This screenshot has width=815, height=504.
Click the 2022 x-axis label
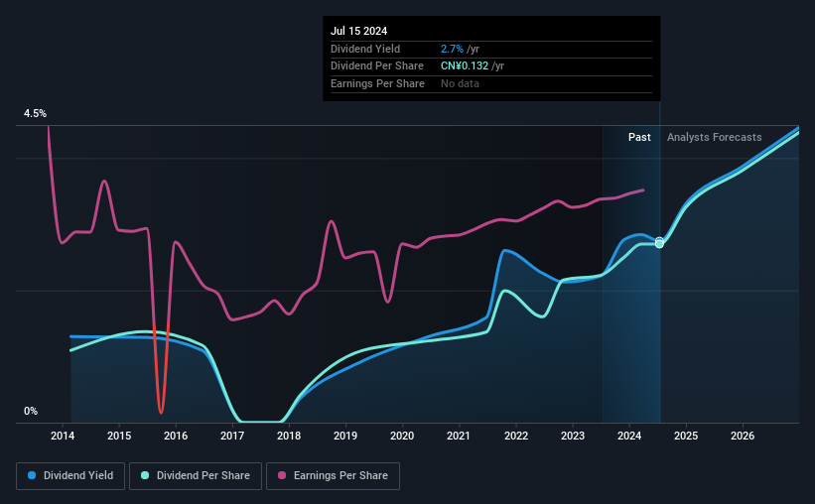516,436
